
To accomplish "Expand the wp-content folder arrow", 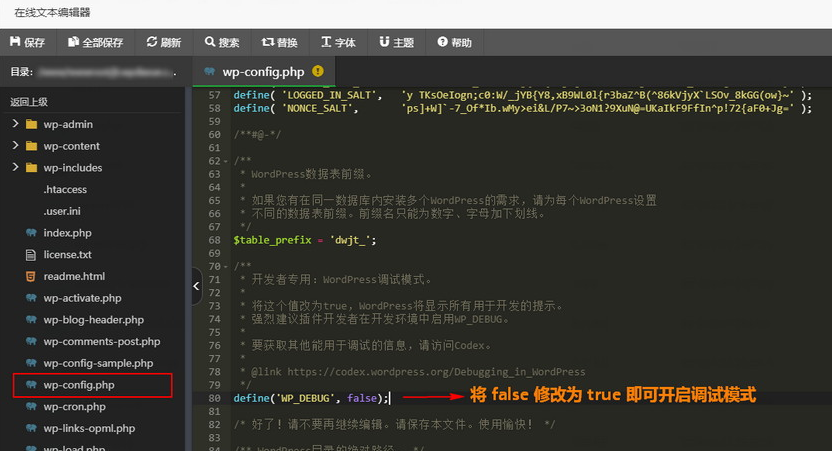I will click(15, 145).
